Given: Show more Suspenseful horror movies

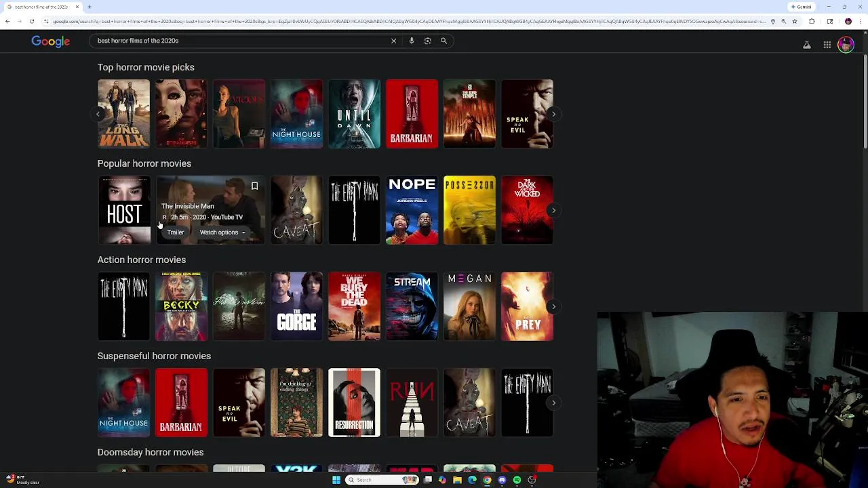Looking at the screenshot, I should click(553, 403).
